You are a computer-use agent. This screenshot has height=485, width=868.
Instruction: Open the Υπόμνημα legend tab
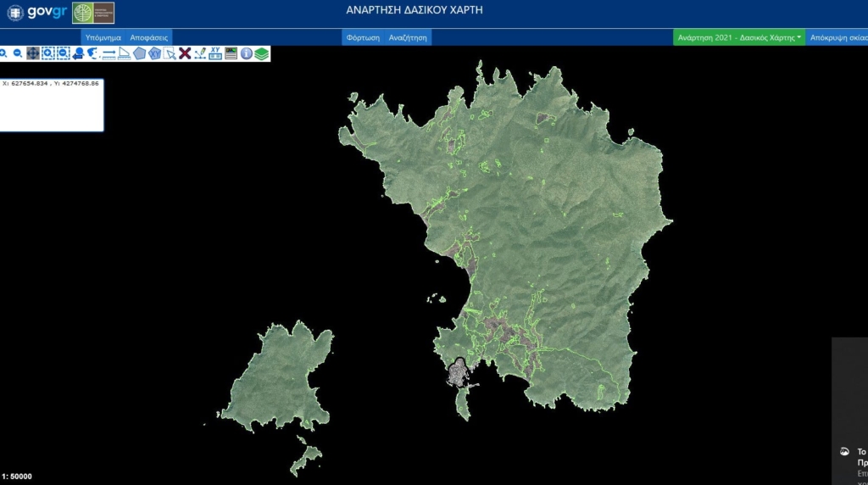click(103, 37)
